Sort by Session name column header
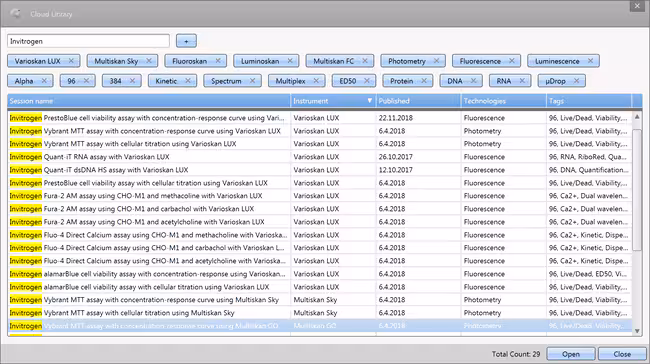This screenshot has width=650, height=364. pos(149,101)
